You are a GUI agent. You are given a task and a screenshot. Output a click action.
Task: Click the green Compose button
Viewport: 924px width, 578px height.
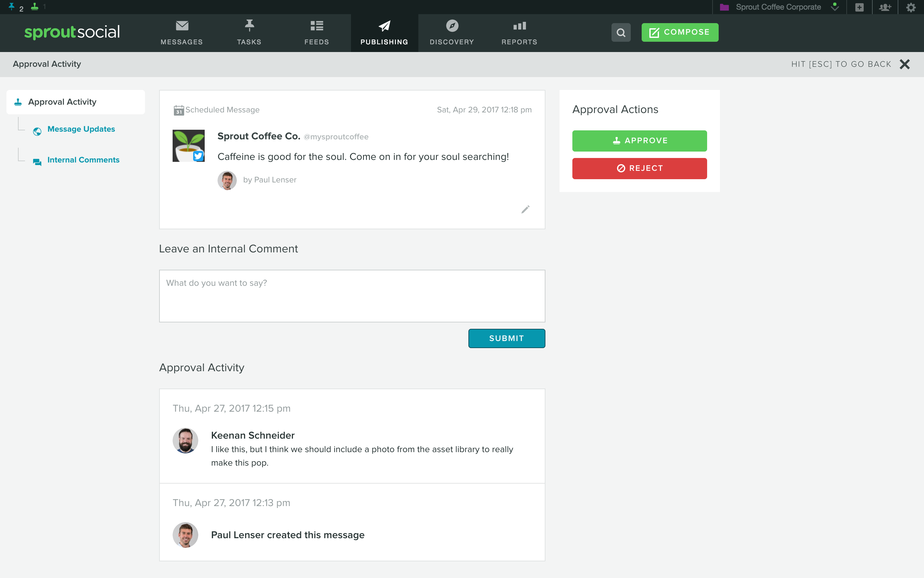(x=680, y=32)
